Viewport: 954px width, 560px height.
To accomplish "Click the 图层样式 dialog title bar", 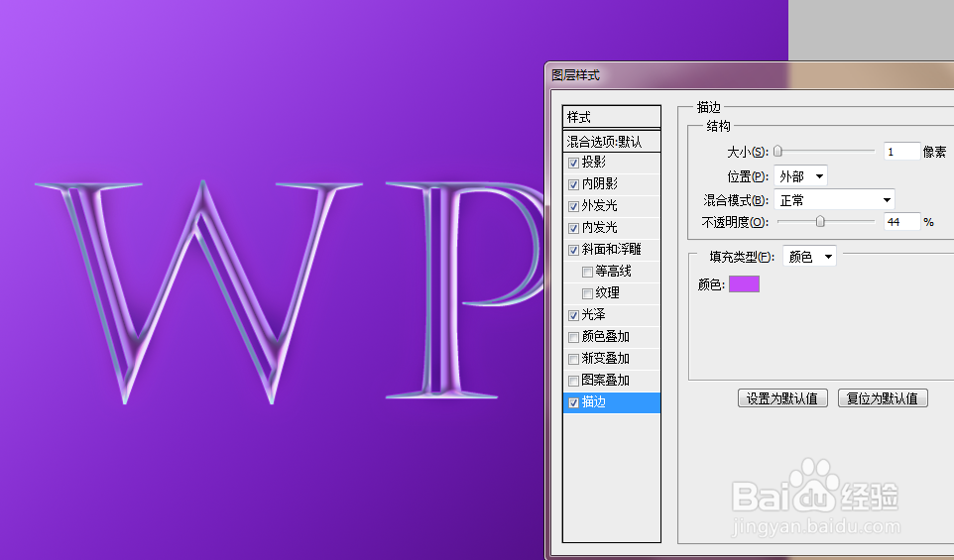I will coord(750,75).
